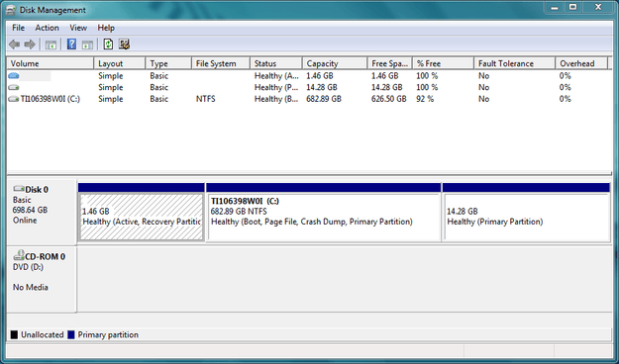Maximize the Disk Management window

pos(572,7)
